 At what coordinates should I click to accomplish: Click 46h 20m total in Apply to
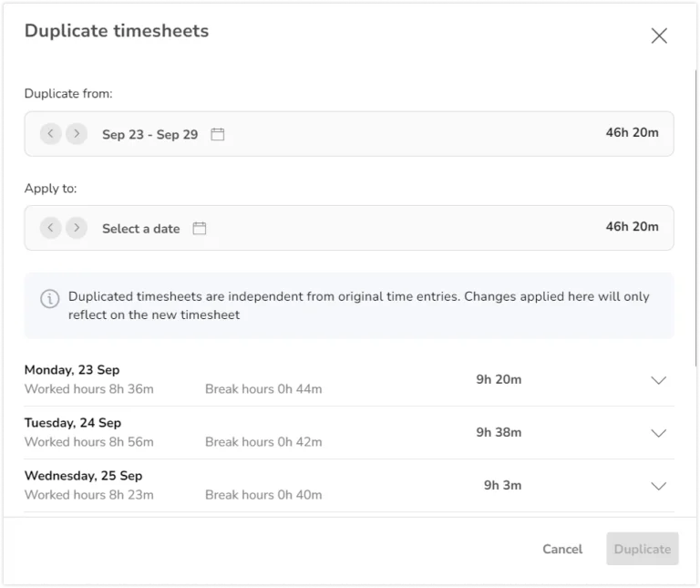coord(632,227)
